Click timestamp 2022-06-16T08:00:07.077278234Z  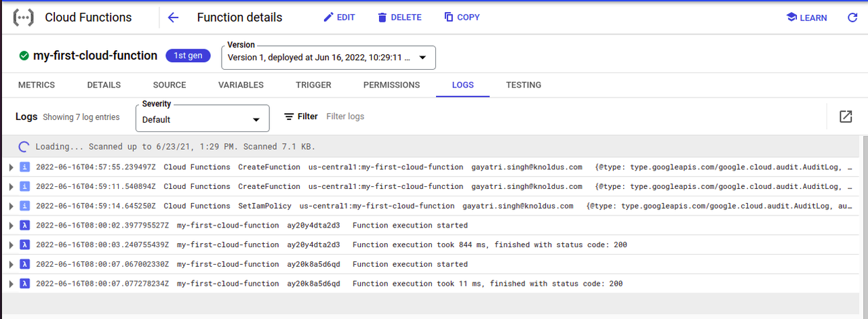(x=102, y=284)
